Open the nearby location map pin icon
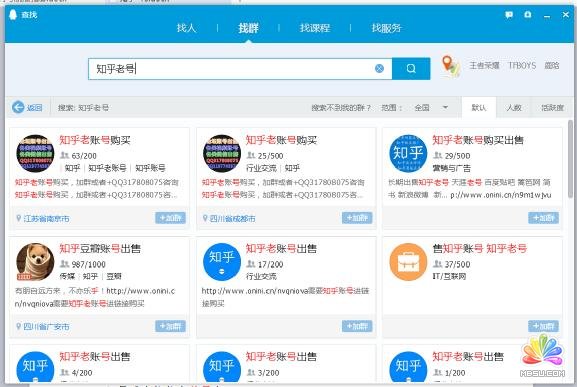This screenshot has height=387, width=577. point(450,66)
